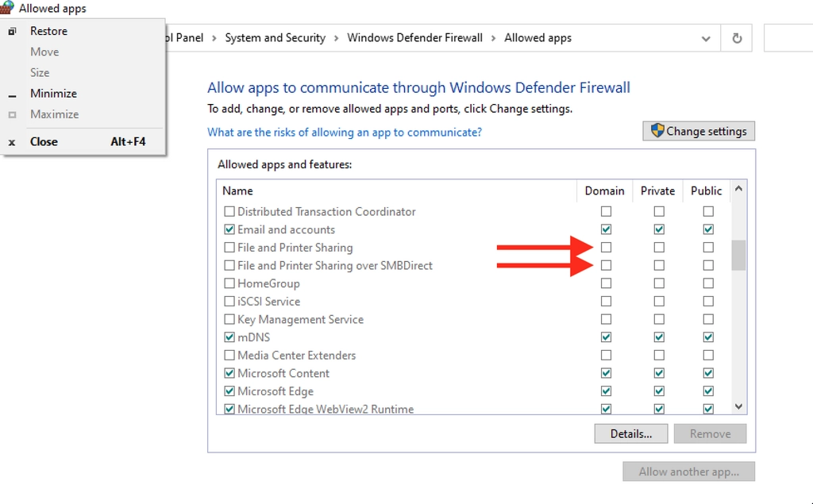Click the apps list scrollbar thumb
The height and width of the screenshot is (504, 813).
click(x=738, y=255)
